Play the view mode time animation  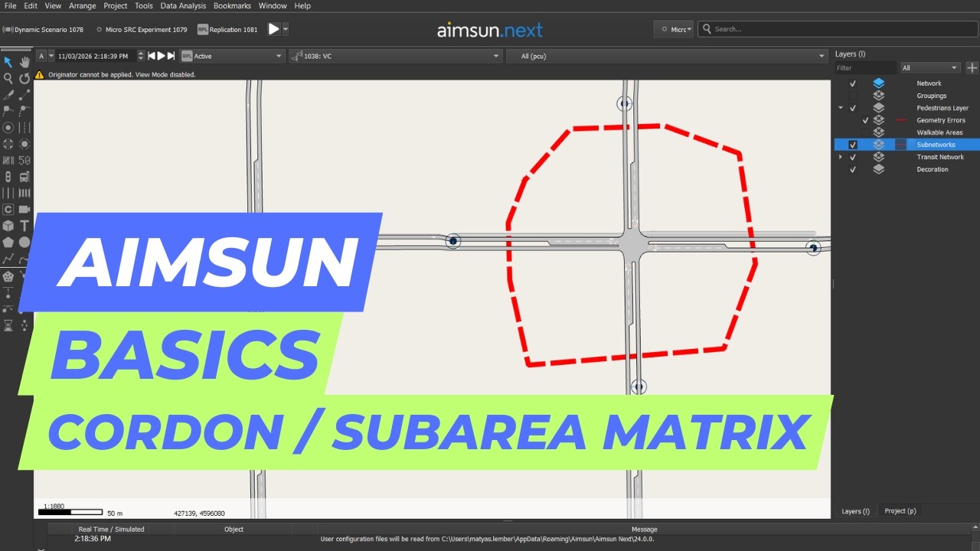(162, 56)
